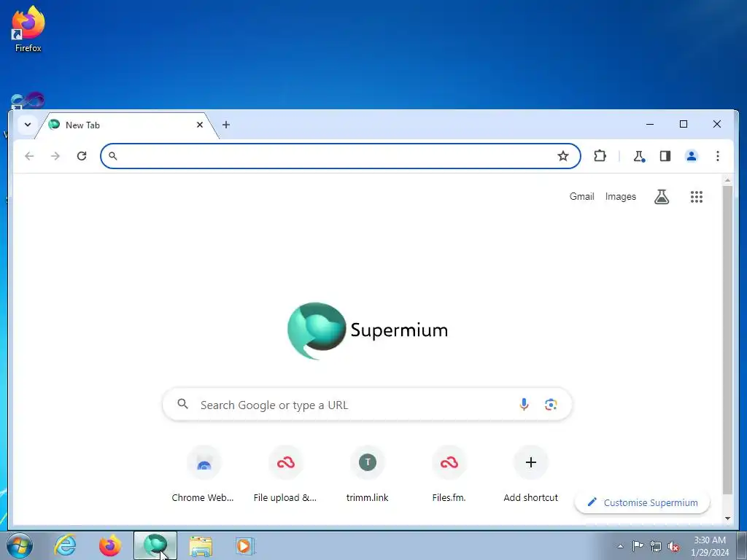Search by image with the lens icon

click(x=551, y=405)
